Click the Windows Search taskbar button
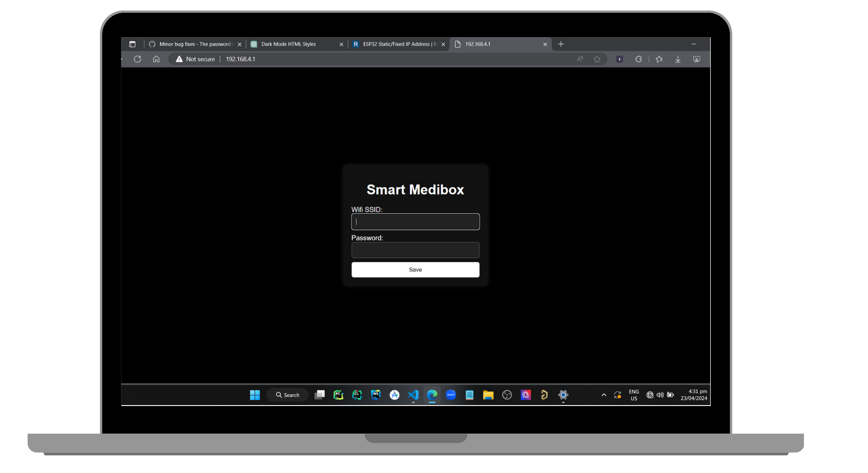Screen dimensions: 868x473 288,395
